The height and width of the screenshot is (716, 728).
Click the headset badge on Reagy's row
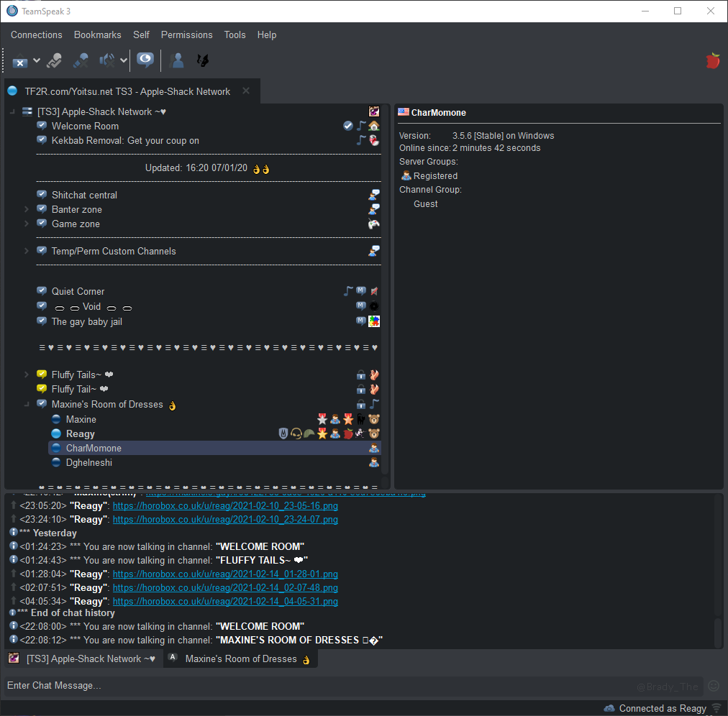(296, 434)
